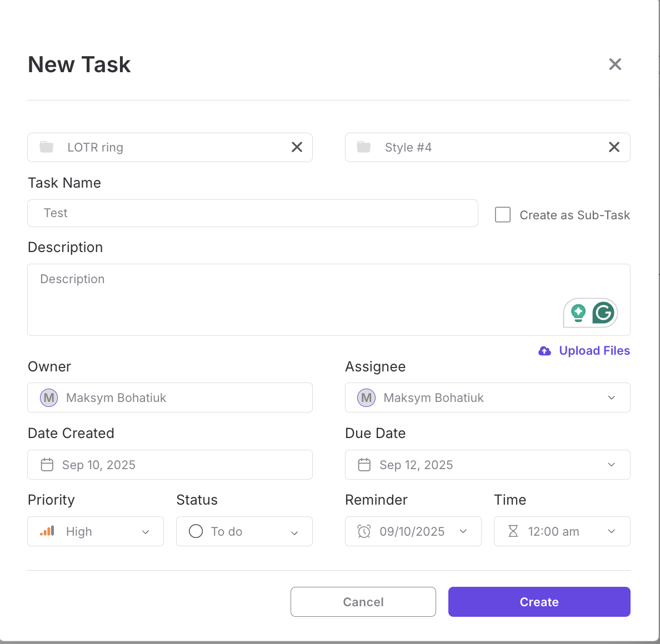Click the Upload Files link
Image resolution: width=660 pixels, height=644 pixels.
click(x=594, y=351)
